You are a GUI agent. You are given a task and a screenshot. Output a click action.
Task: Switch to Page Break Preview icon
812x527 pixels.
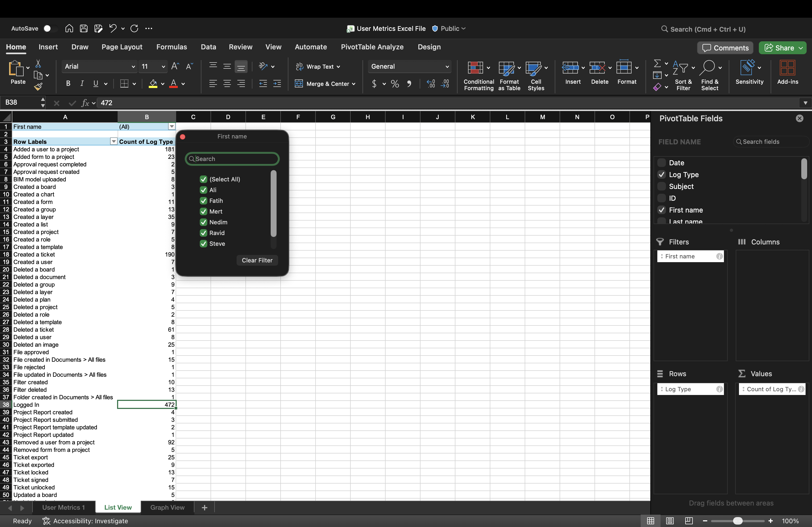tap(688, 521)
